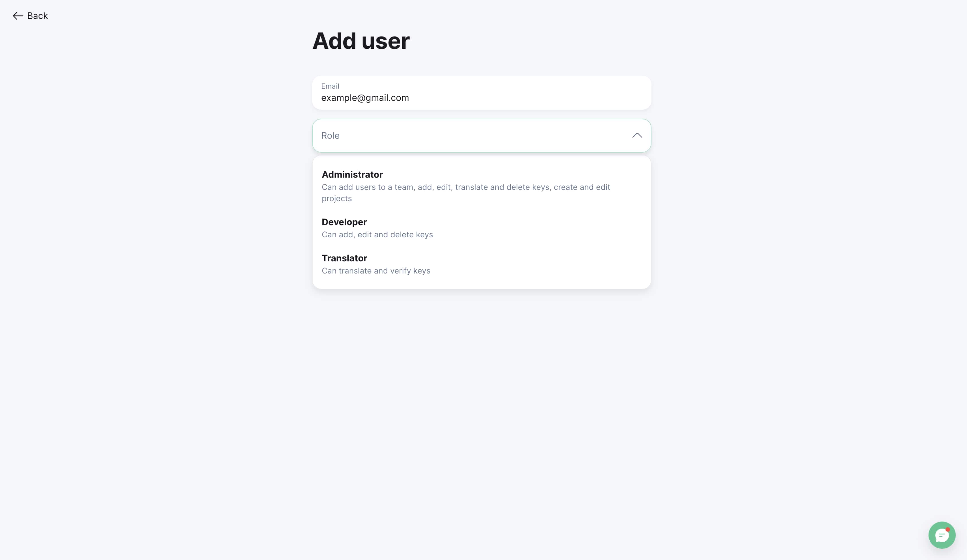Image resolution: width=967 pixels, height=560 pixels.
Task: Select the Translator role
Action: tap(482, 264)
